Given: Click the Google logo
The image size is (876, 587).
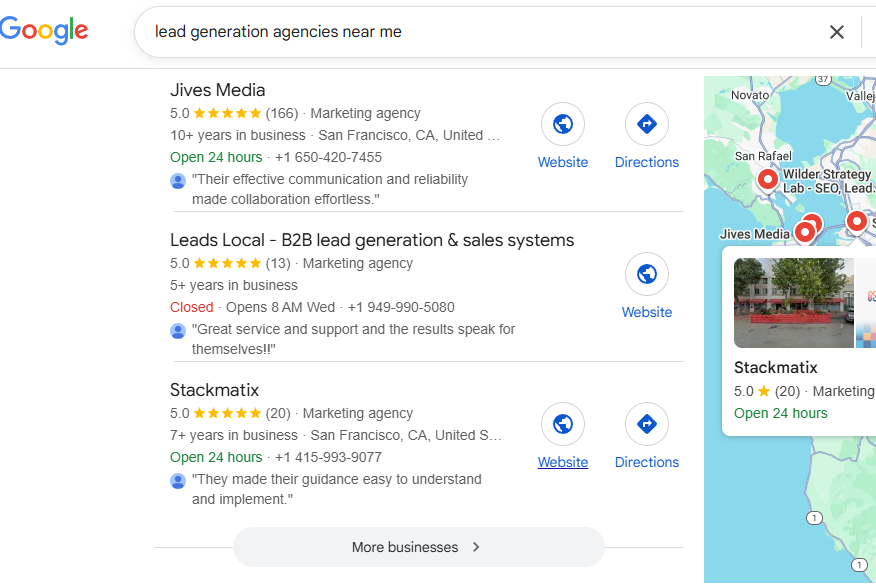Looking at the screenshot, I should click(x=44, y=30).
